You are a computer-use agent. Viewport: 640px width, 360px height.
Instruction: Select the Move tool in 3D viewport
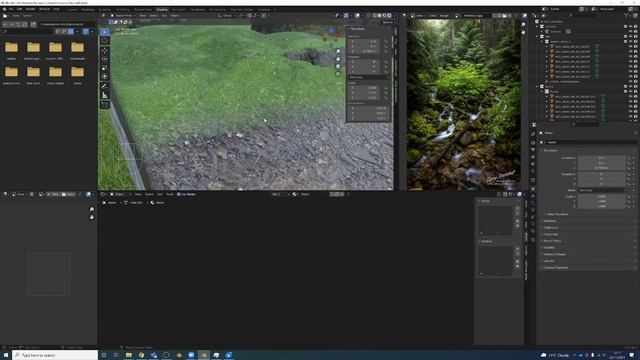point(105,51)
